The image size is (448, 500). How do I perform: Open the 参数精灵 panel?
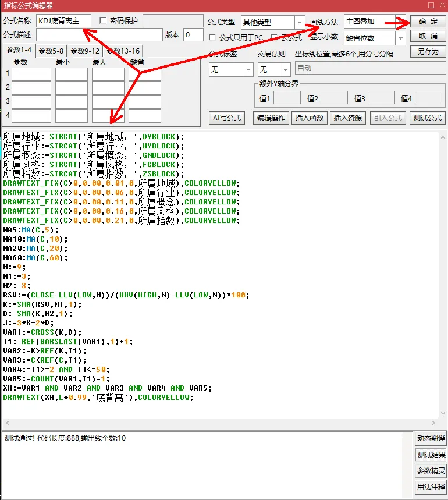[x=431, y=471]
